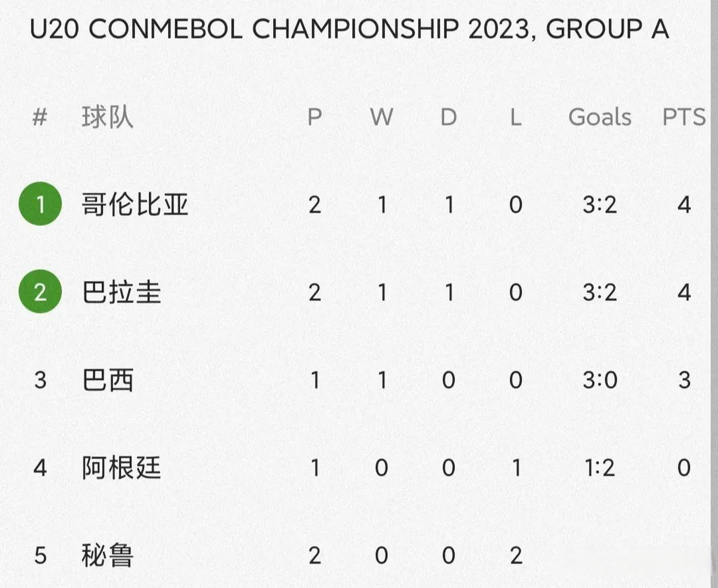This screenshot has height=588, width=718.
Task: Click the Goals column header
Action: coord(599,117)
